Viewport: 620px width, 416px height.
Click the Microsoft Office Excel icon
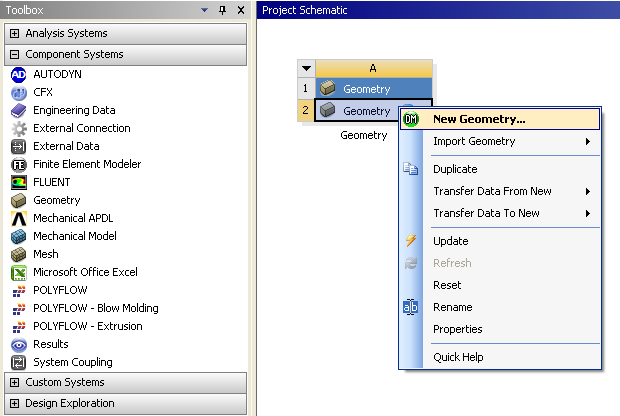tap(19, 272)
